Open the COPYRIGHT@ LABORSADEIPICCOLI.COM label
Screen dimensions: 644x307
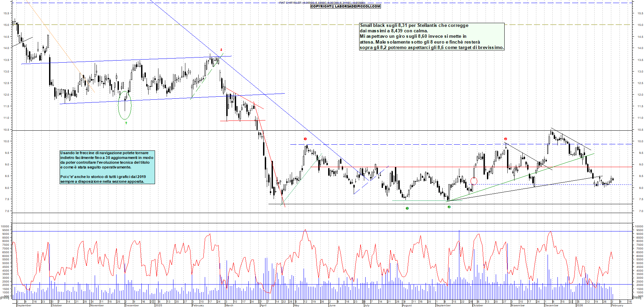346,6
